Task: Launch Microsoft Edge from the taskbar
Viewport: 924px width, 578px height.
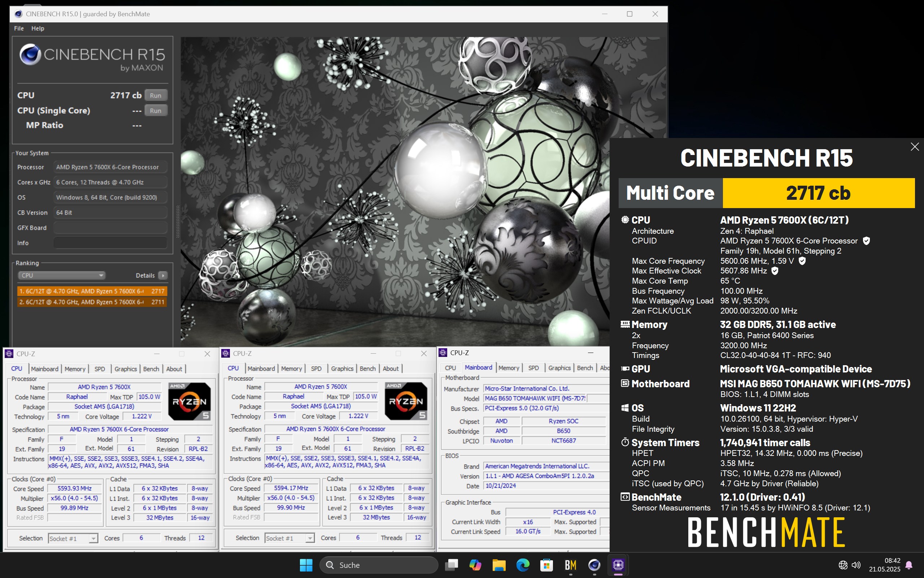Action: coord(523,565)
